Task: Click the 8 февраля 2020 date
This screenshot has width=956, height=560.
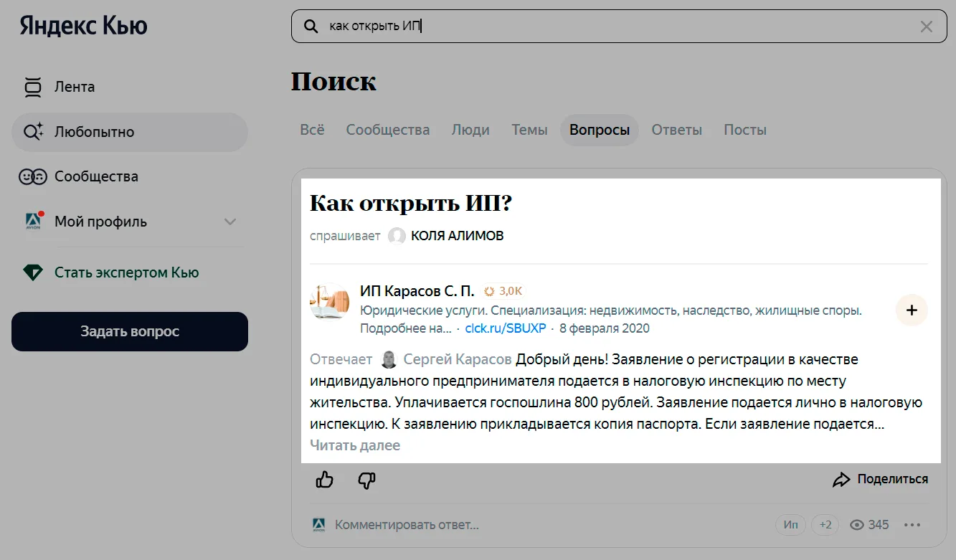Action: (605, 328)
